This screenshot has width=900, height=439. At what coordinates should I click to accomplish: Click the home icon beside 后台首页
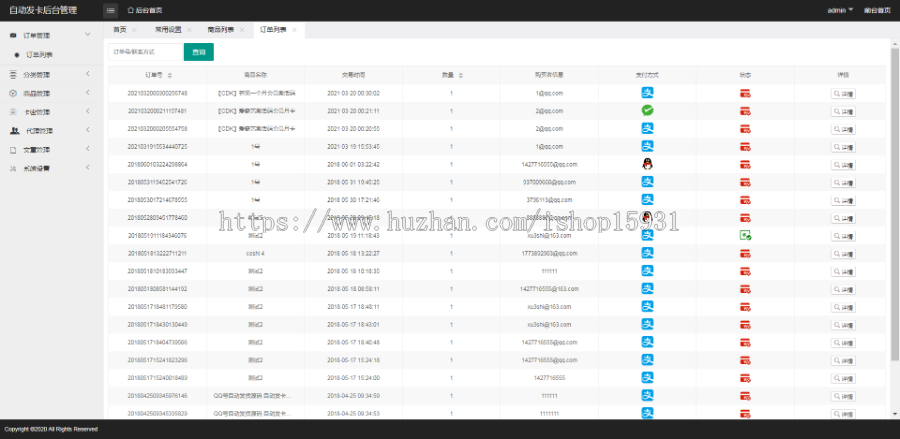(130, 10)
